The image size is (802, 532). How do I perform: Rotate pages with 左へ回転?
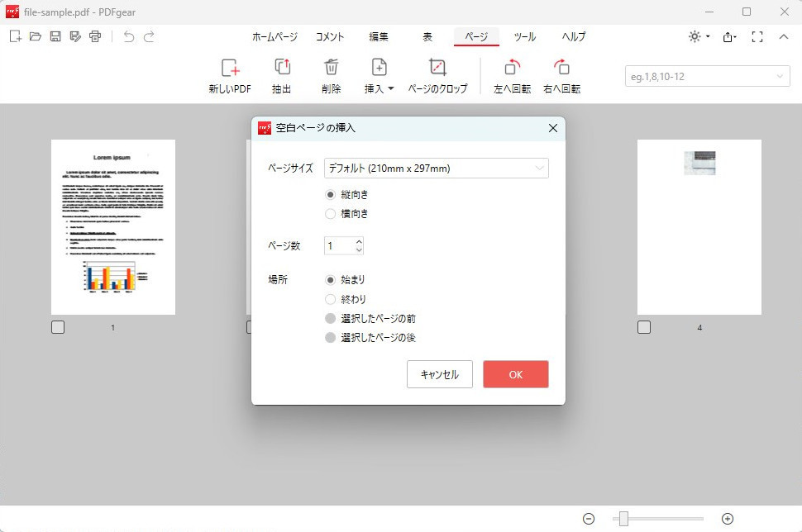pos(511,74)
